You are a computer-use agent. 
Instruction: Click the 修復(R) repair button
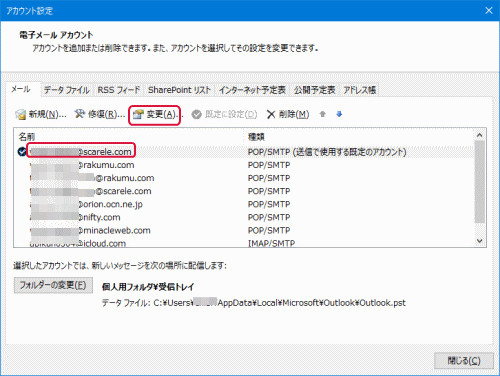coord(100,114)
